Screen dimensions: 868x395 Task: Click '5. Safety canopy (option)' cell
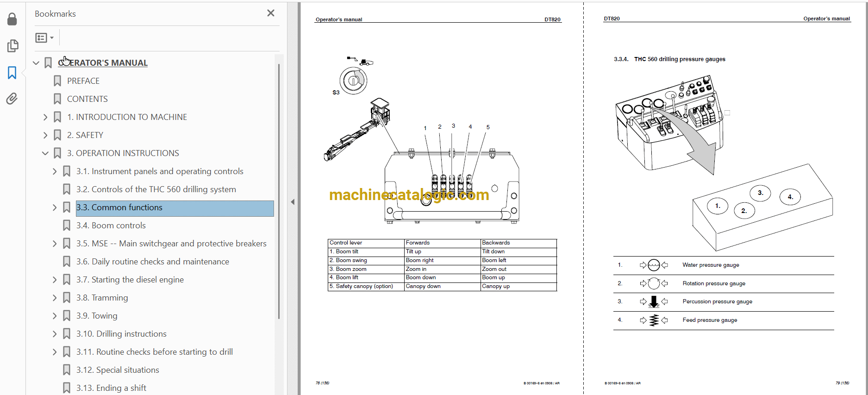click(366, 287)
